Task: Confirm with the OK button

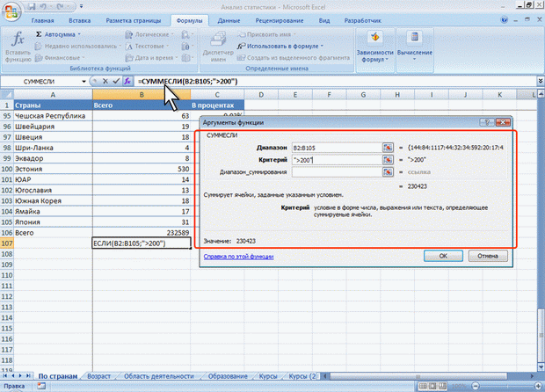Action: click(x=443, y=256)
